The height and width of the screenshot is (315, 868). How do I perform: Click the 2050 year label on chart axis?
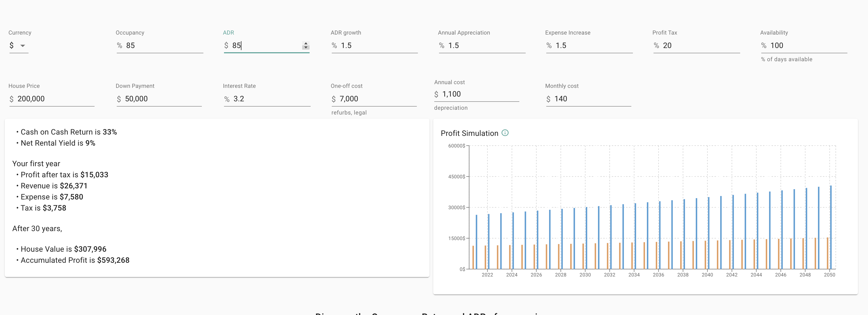pyautogui.click(x=829, y=275)
